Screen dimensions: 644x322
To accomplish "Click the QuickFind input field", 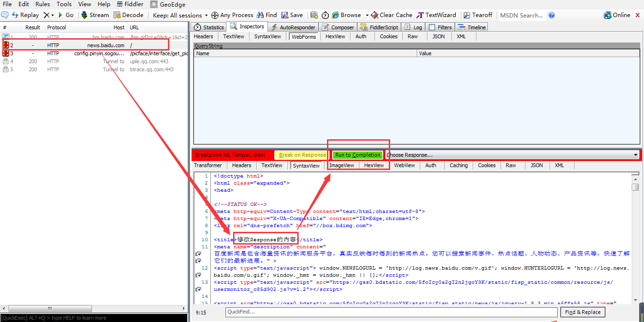I will coord(391,312).
